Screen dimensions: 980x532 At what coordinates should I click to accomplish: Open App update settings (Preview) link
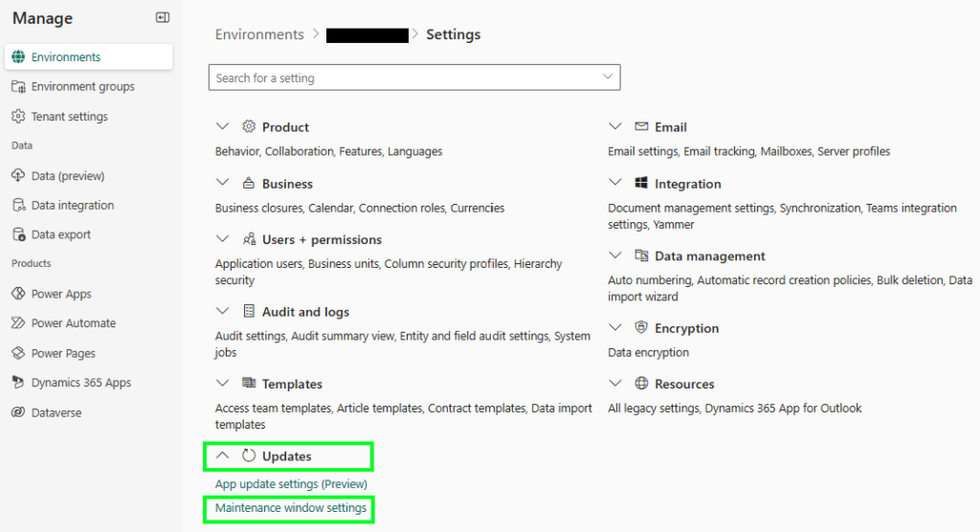(291, 484)
